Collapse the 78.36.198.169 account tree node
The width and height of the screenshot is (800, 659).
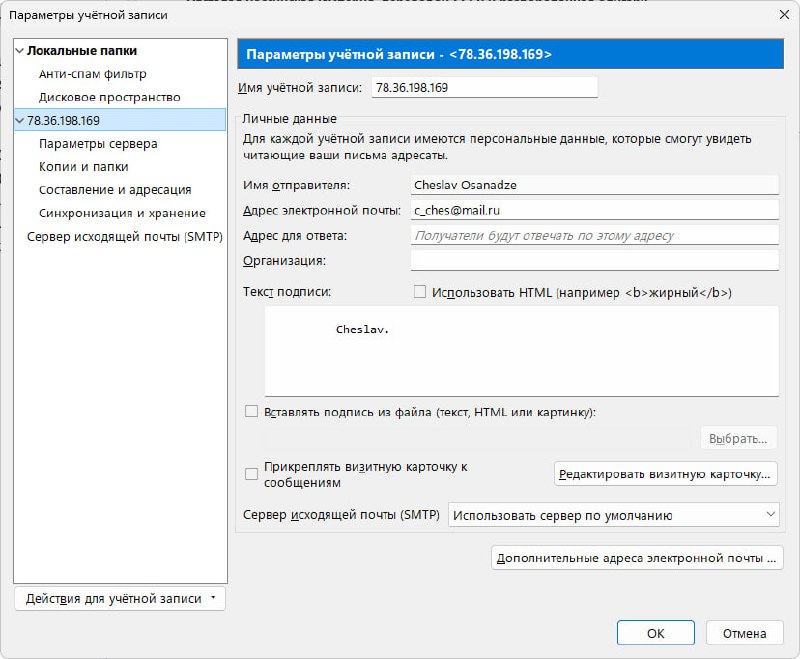(19, 121)
